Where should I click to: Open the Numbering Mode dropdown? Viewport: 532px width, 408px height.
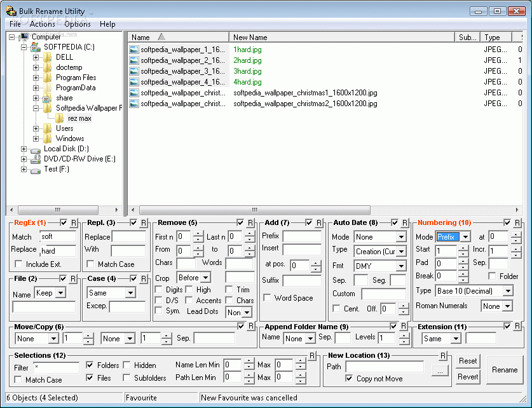465,237
